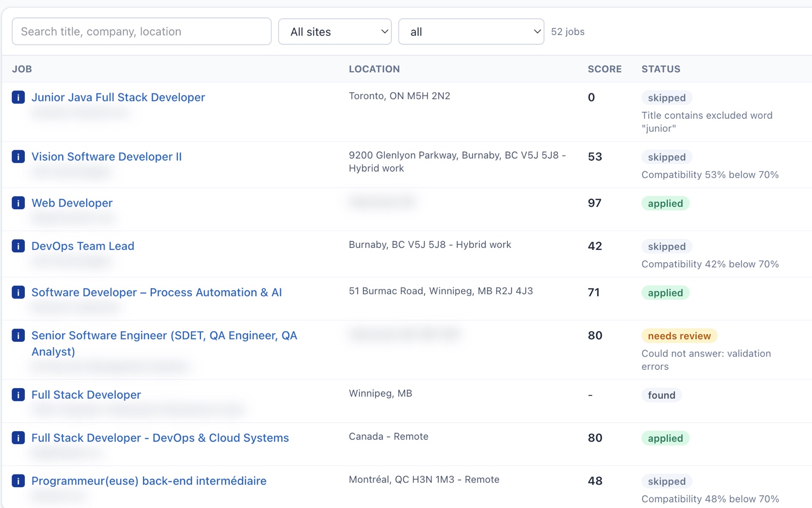Select score 97 in Web Developer row
The height and width of the screenshot is (508, 812).
[595, 203]
